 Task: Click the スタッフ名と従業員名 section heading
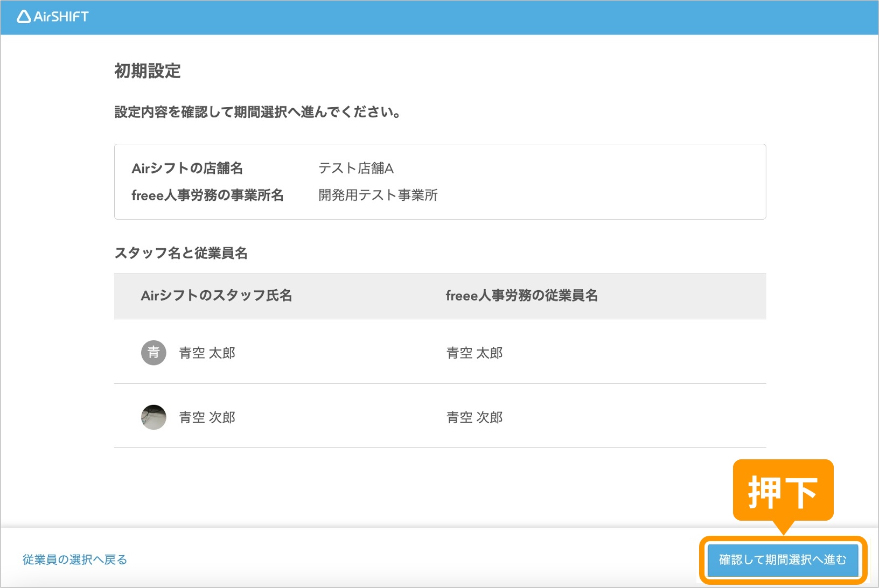tap(180, 253)
